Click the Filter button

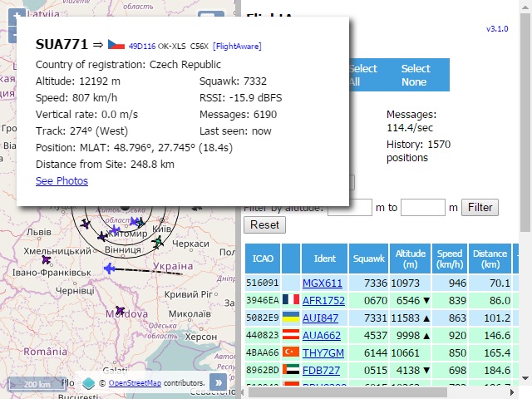pyautogui.click(x=479, y=207)
